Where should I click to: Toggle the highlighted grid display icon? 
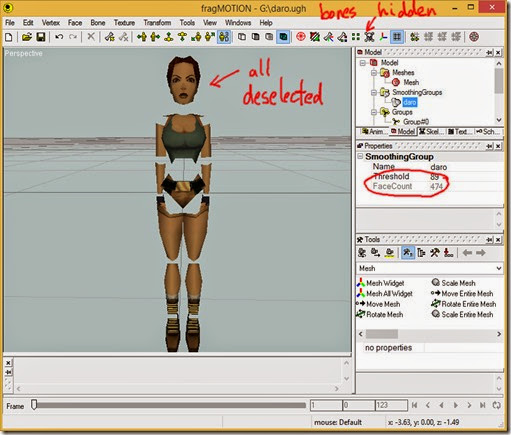coord(397,37)
